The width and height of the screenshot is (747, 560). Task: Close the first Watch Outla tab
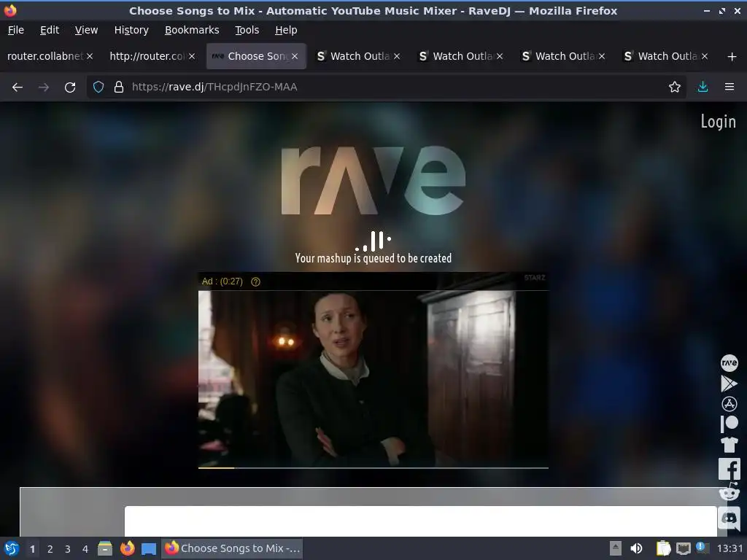click(x=397, y=56)
